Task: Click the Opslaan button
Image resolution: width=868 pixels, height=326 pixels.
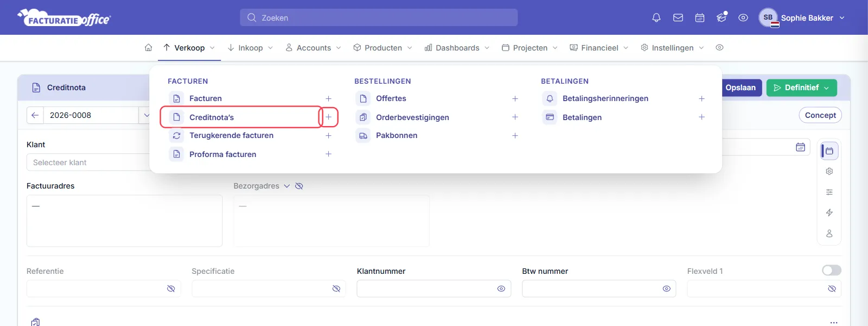Action: (742, 87)
